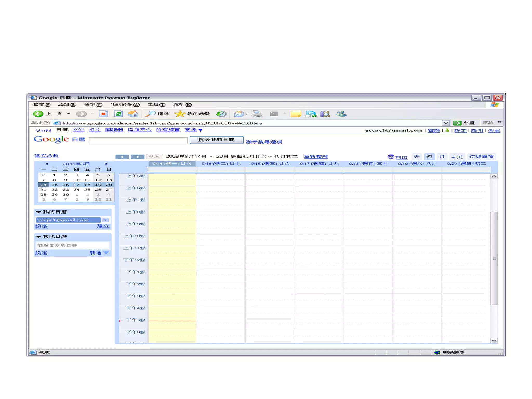Viewport: 532px width, 399px height.
Task: Go to previous week arrow button
Action: (x=122, y=157)
